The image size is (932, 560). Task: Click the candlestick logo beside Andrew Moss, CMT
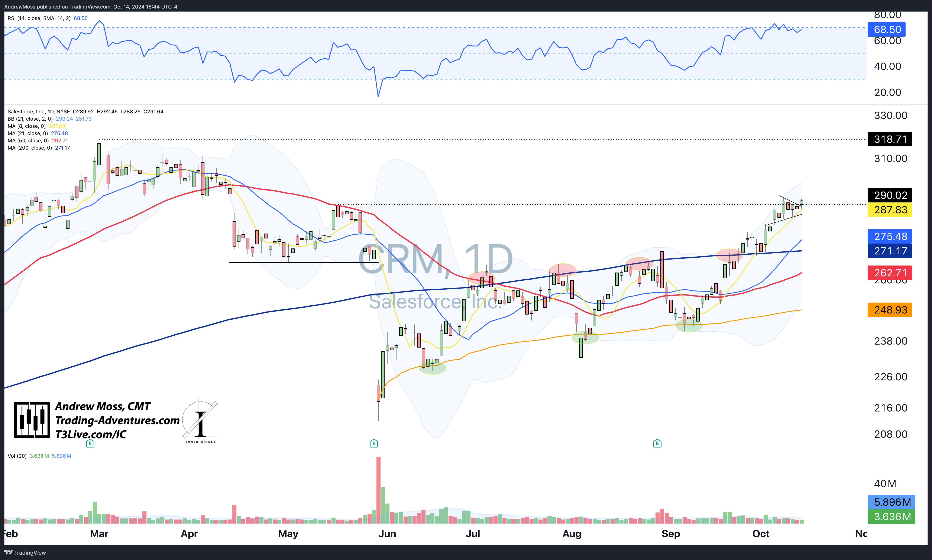click(x=32, y=420)
